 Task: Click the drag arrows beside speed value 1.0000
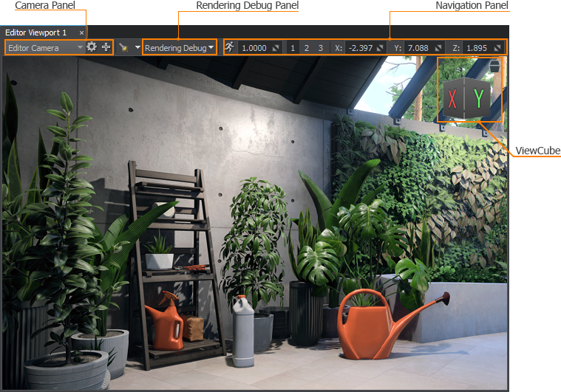click(276, 48)
